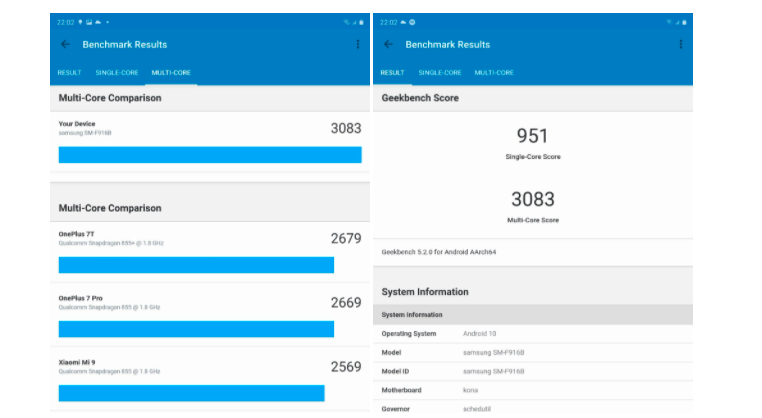Click Your Device score bar showing 3083
Screen dimensions: 762x418
(209, 154)
